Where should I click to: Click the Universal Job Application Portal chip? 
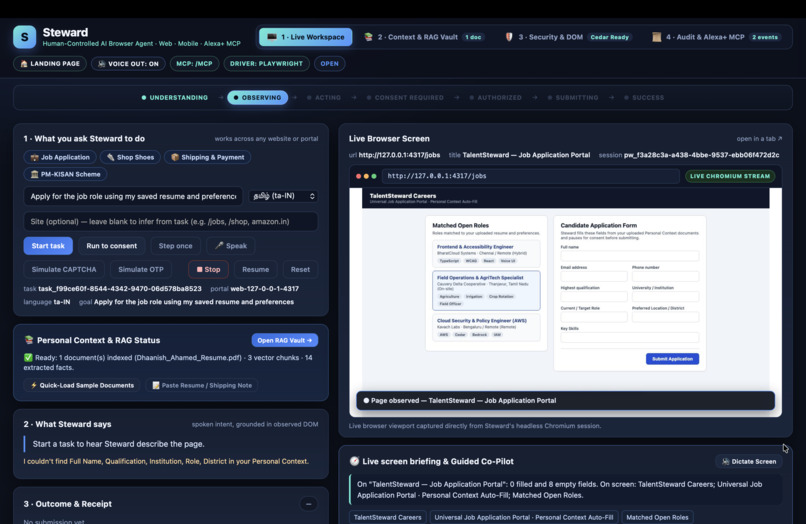click(524, 517)
